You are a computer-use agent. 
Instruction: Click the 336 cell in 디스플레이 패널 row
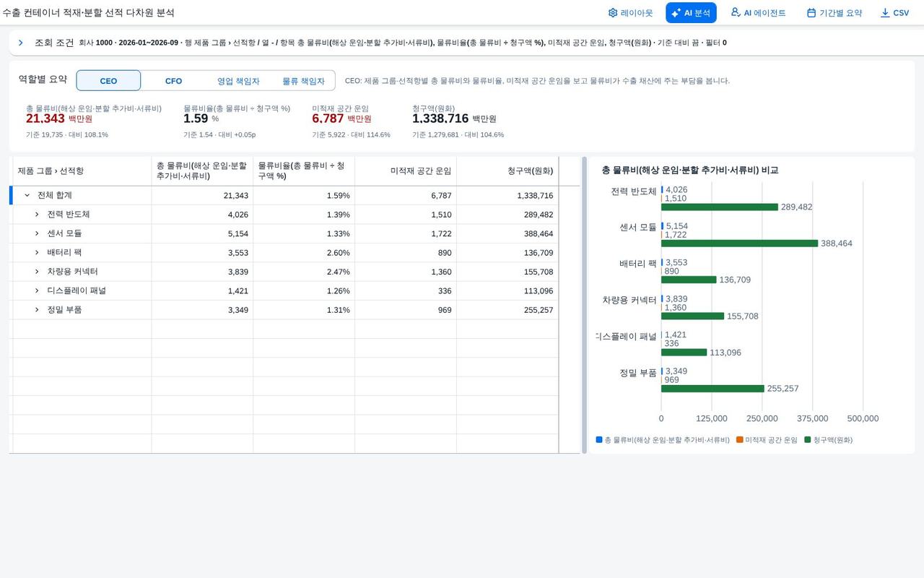tap(406, 290)
